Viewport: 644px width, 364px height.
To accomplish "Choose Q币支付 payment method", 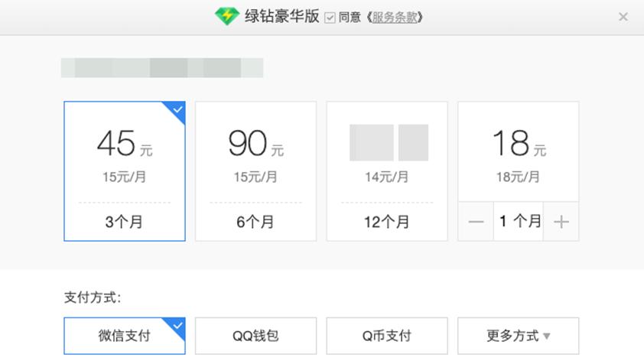I will click(x=387, y=336).
